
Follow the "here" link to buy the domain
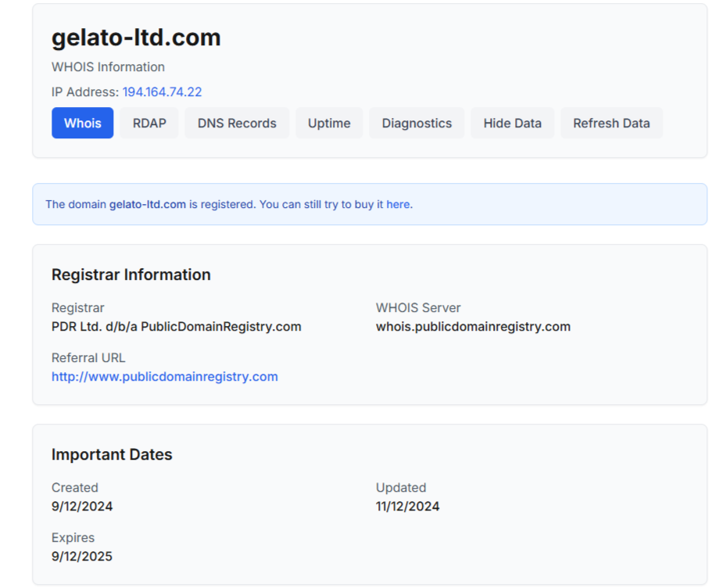(x=398, y=205)
